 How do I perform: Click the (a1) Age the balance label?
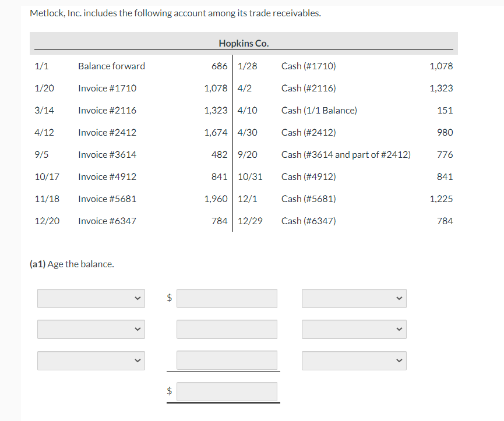pyautogui.click(x=72, y=264)
